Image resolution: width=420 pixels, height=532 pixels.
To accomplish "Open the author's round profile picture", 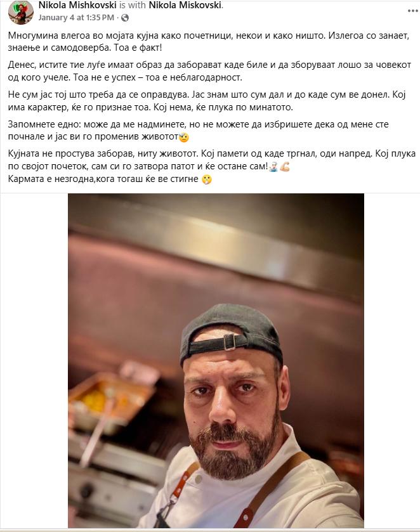I will coord(21,12).
